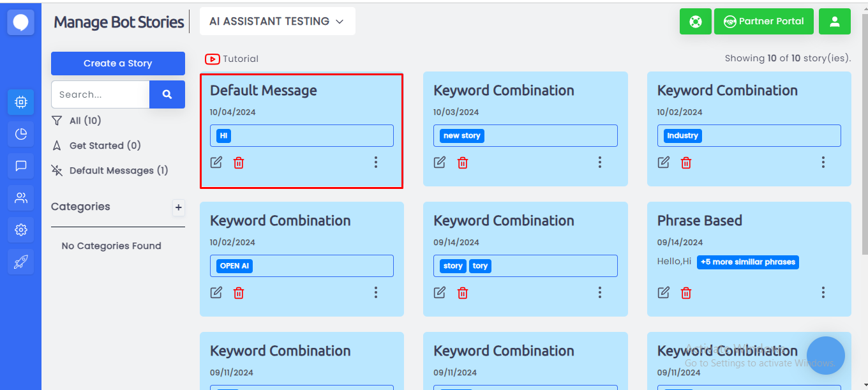Open the green user profile icon

pos(835,22)
